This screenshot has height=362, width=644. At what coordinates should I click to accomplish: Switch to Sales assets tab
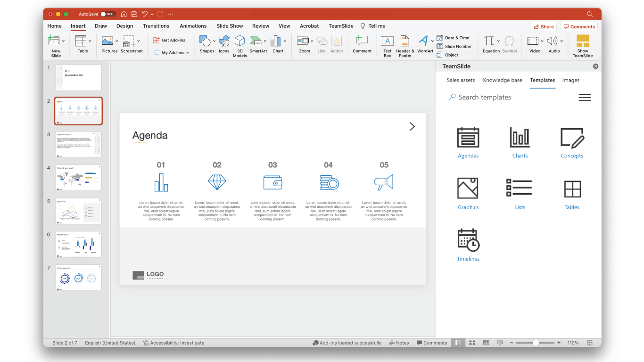coord(461,80)
